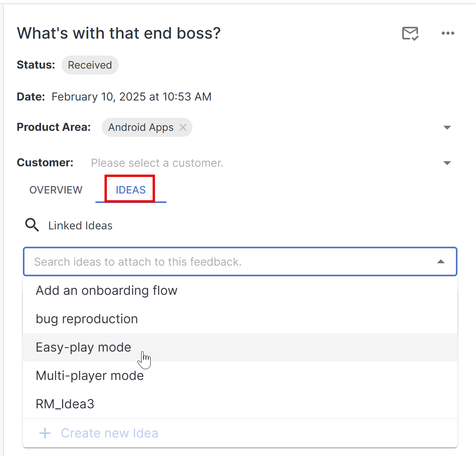The height and width of the screenshot is (456, 476).
Task: Remove the Android Apps product area chip
Action: pos(183,127)
